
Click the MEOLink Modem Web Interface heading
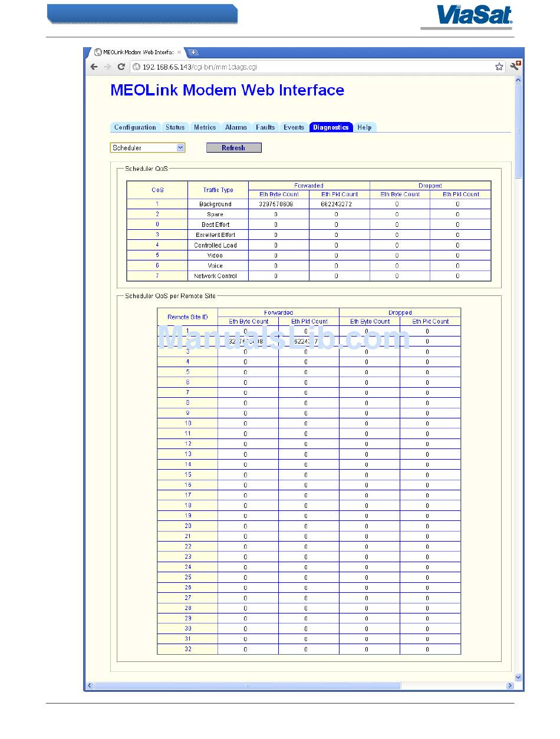tap(228, 90)
